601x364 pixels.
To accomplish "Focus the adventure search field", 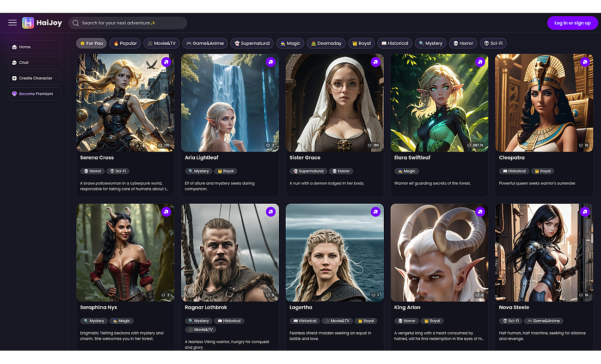I will [x=128, y=23].
